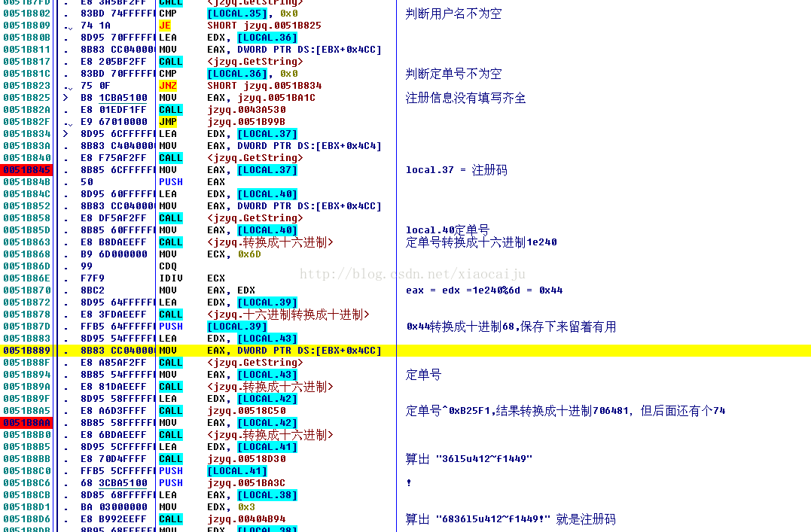This screenshot has width=811, height=532.
Task: Click [LOCAL.41] in the PUSH row
Action: tap(237, 470)
